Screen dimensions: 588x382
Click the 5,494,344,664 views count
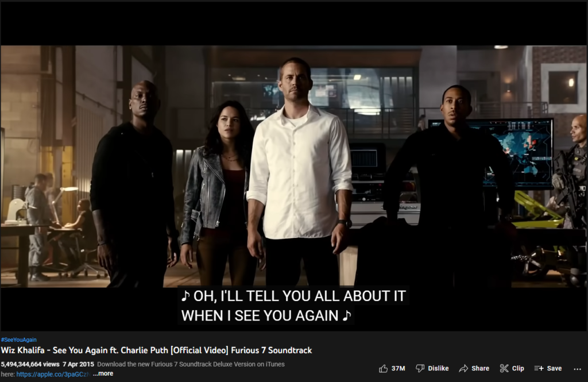tap(30, 364)
